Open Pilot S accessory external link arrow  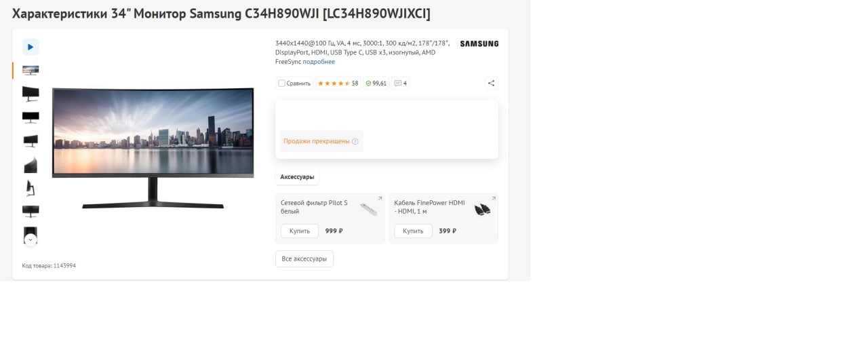point(380,198)
